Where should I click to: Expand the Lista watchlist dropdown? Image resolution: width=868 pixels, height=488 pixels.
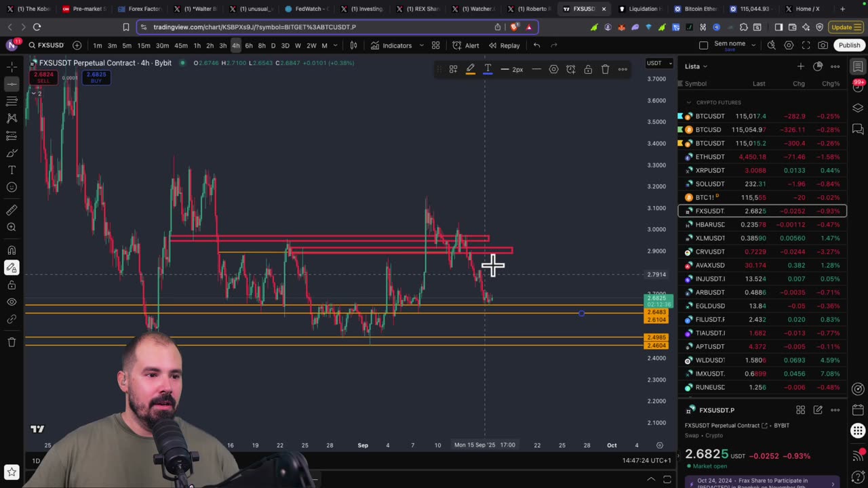point(696,66)
